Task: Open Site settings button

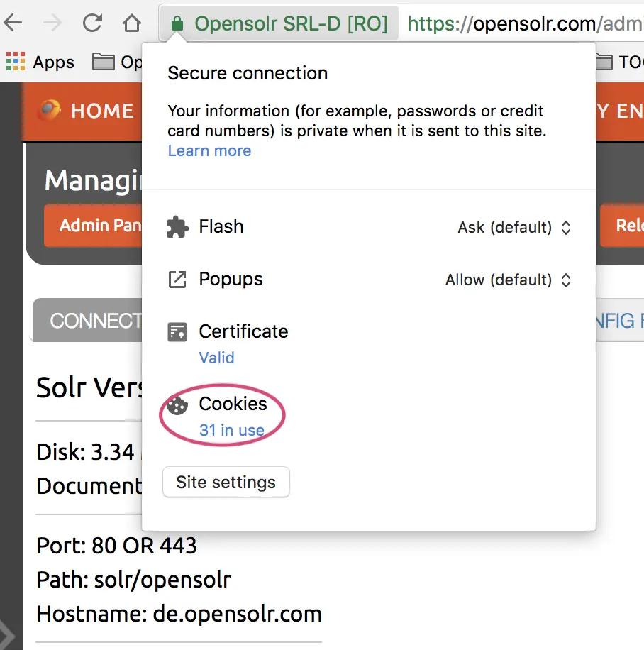Action: 226,483
